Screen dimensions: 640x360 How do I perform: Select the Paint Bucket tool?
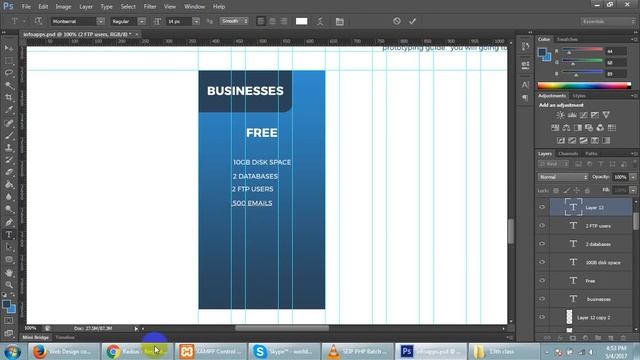(x=9, y=185)
